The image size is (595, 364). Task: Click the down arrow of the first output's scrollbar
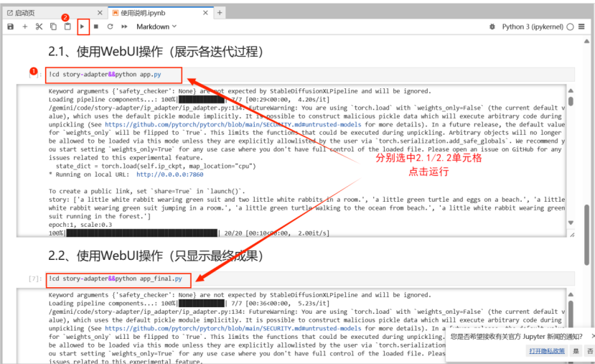(x=571, y=223)
